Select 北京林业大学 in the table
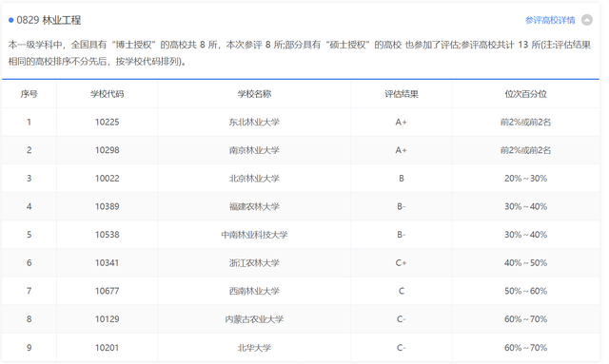Viewport: 609px width, 364px height. [x=254, y=179]
